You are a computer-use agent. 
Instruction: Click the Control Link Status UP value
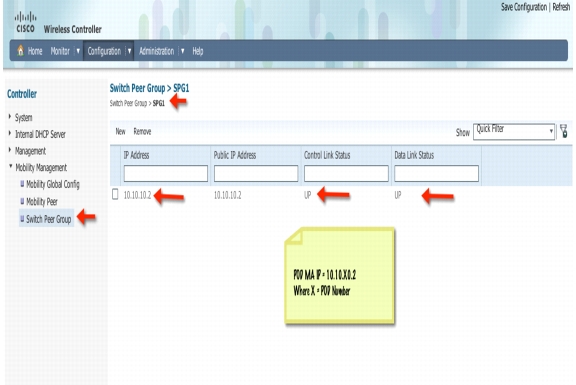(x=307, y=195)
